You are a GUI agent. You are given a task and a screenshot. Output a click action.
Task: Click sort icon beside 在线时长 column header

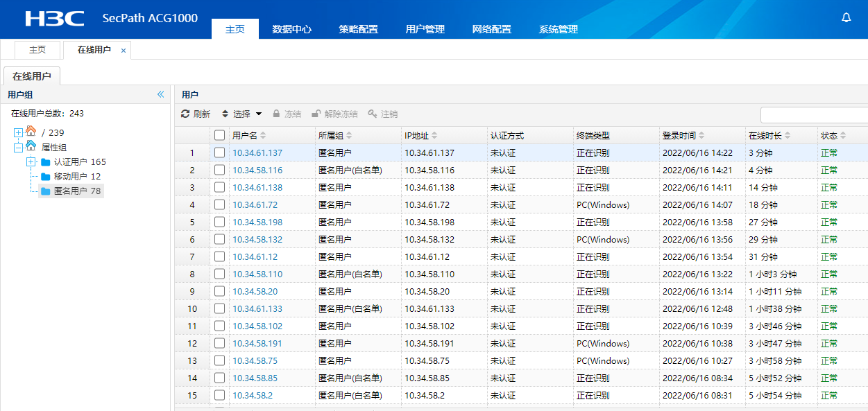(788, 136)
